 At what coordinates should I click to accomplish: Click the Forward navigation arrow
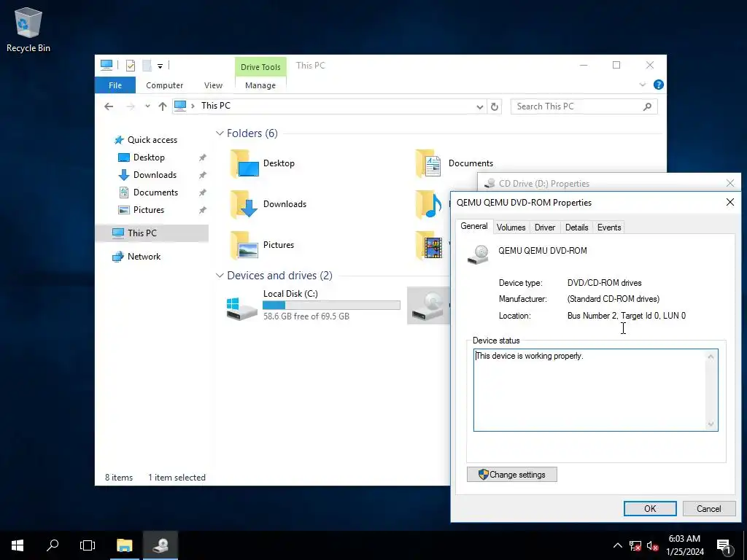coord(131,106)
